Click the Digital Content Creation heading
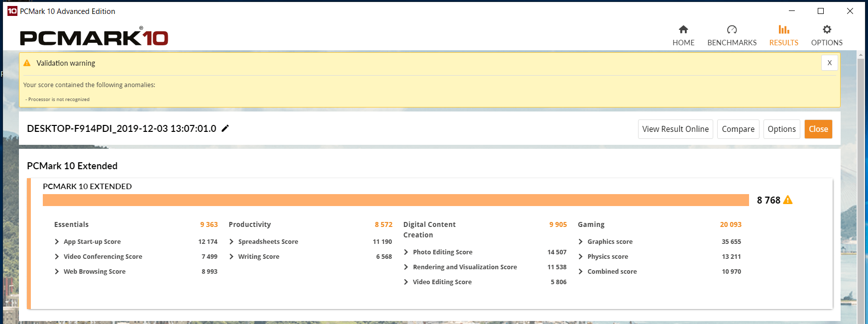This screenshot has width=868, height=324. click(430, 229)
